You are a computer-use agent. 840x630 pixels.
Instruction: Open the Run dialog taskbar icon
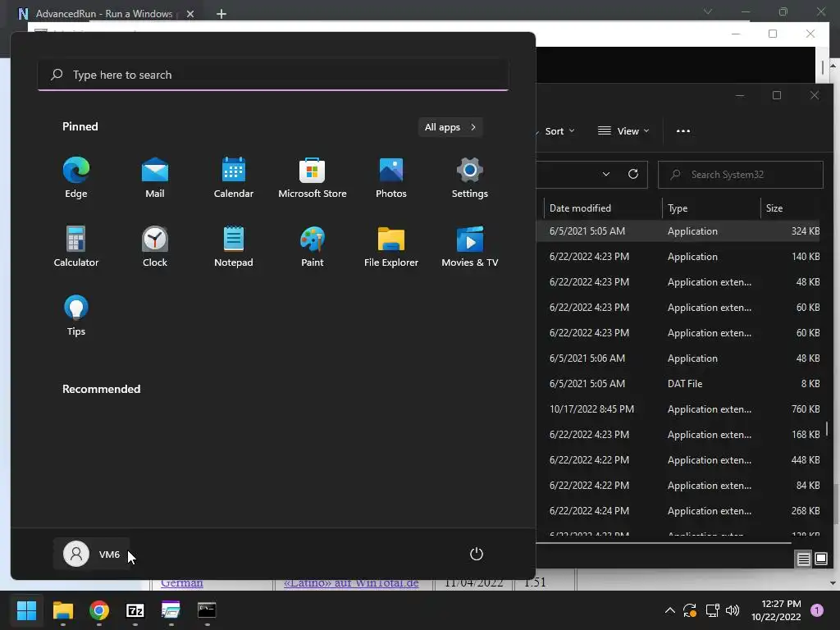click(171, 610)
